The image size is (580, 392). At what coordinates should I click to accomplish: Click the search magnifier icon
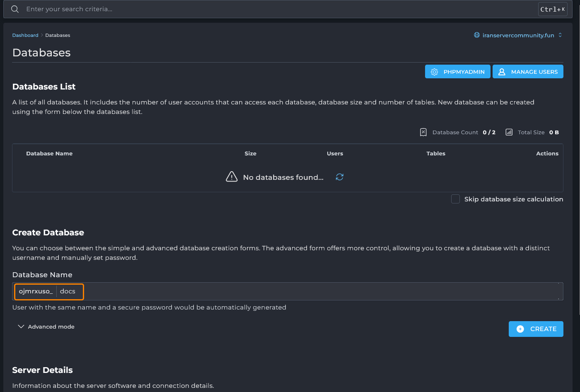[x=15, y=9]
